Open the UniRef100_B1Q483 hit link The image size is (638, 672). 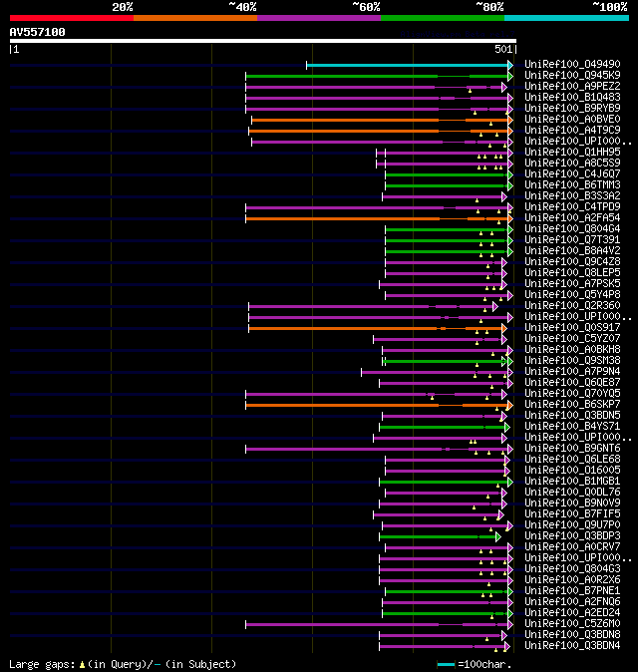pyautogui.click(x=572, y=98)
